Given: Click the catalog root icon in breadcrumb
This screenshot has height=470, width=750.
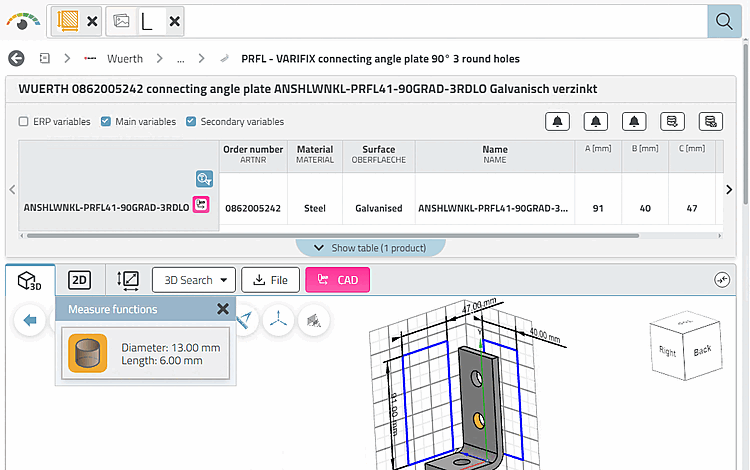Looking at the screenshot, I should (44, 58).
